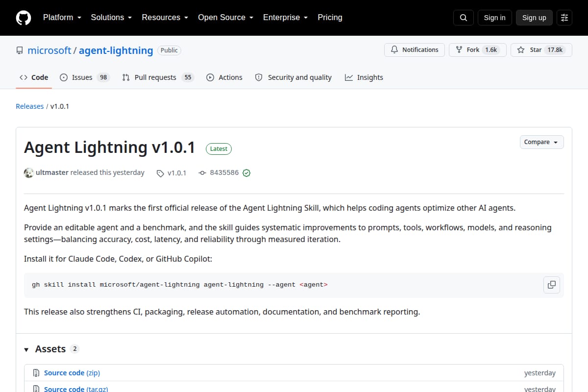Open the Security and quality tab
Viewport: 588px width, 392px height.
coord(293,77)
